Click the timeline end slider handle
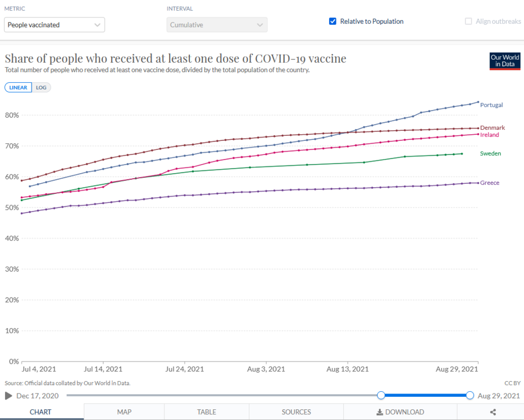Screen dimensions: 524x420 coord(470,396)
